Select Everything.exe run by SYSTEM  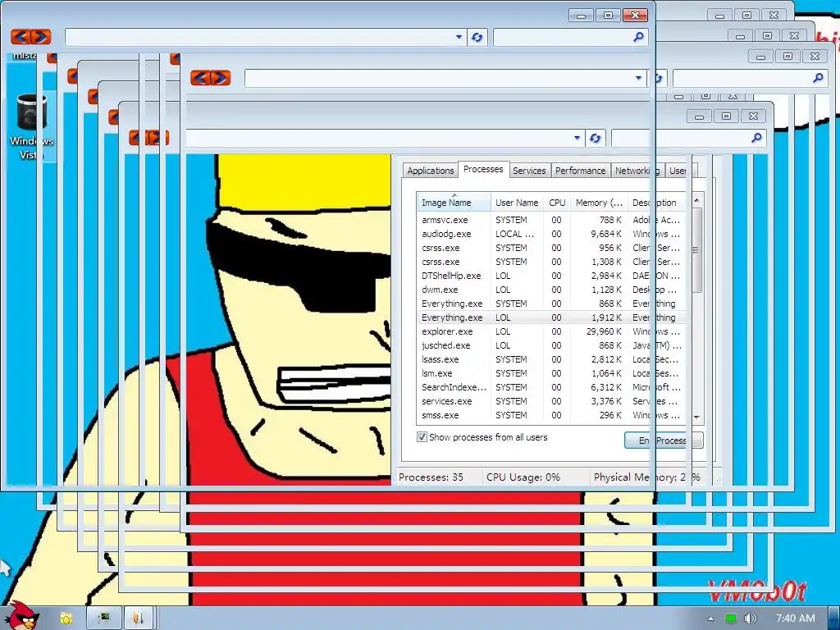point(552,304)
